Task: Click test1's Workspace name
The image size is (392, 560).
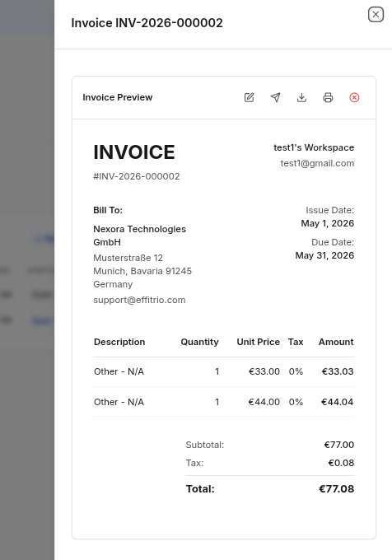Action: point(314,147)
